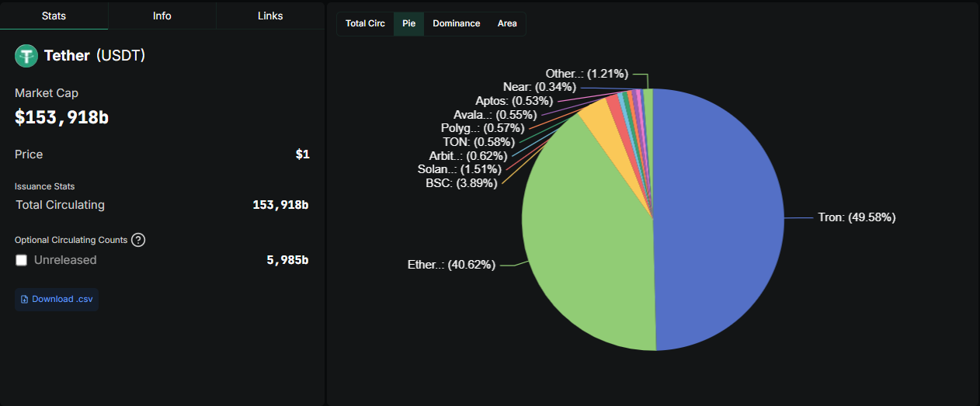
Task: Click the Tron: (49.58%) label
Action: [857, 217]
